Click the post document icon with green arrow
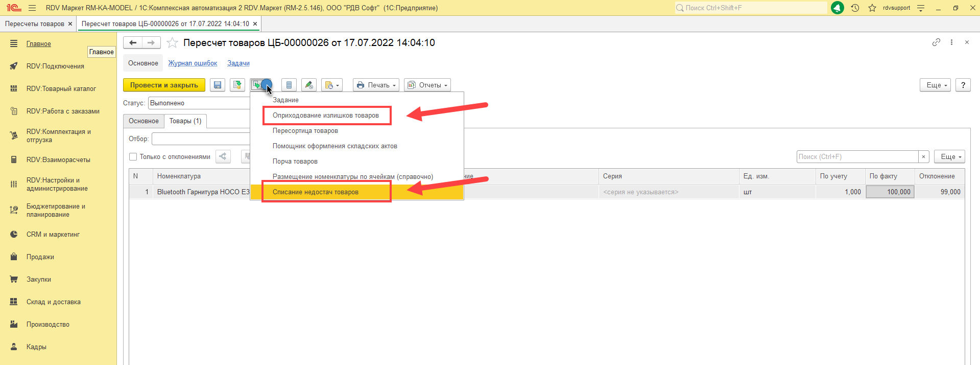Viewport: 980px width, 365px height. (237, 85)
